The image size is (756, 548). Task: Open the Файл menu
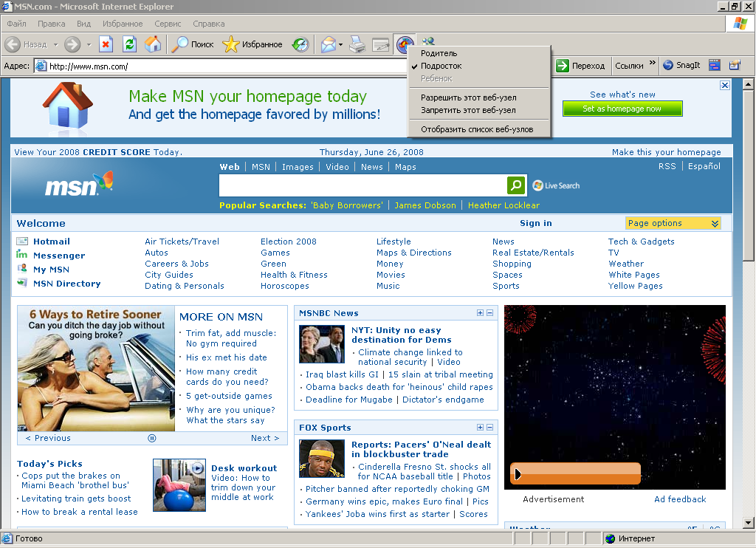click(16, 24)
